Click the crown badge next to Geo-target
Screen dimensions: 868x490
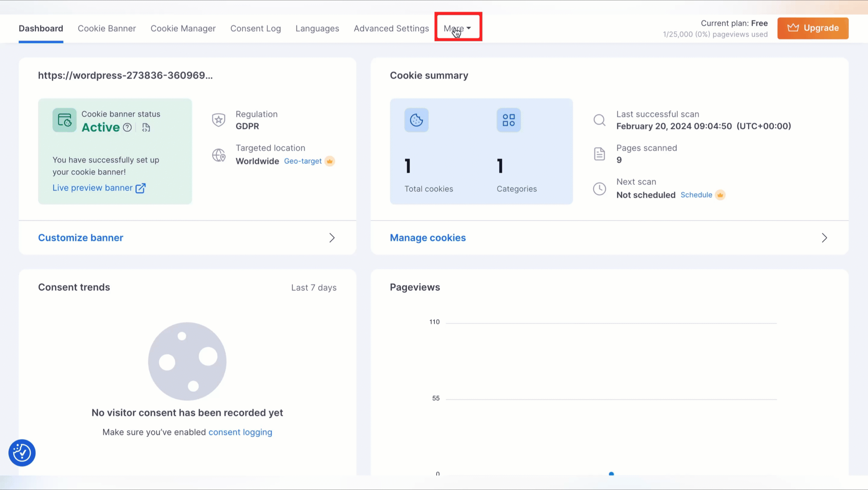click(330, 161)
